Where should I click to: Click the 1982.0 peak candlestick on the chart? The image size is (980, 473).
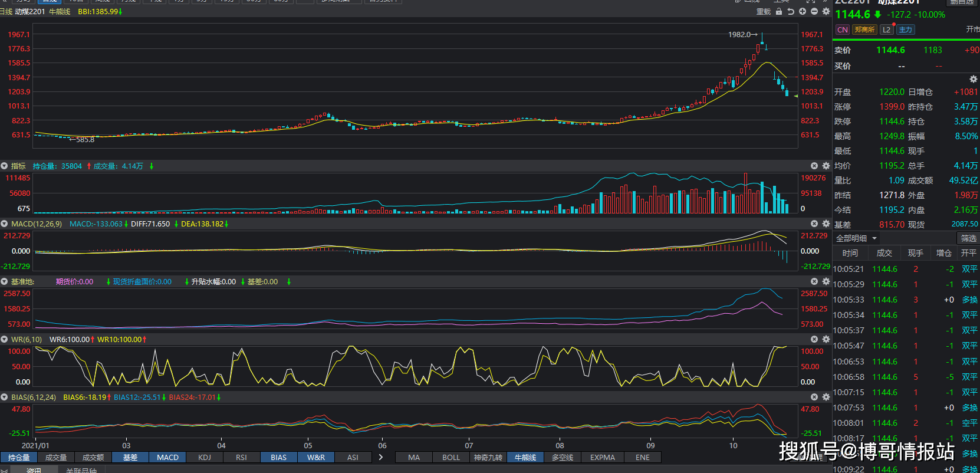pyautogui.click(x=762, y=39)
